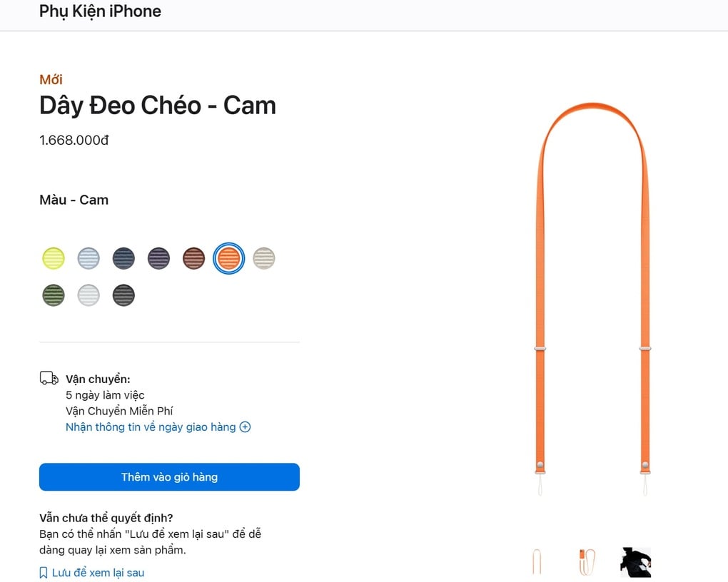This screenshot has width=728, height=582.
Task: Choose the navy blue strap color
Action: 123,258
